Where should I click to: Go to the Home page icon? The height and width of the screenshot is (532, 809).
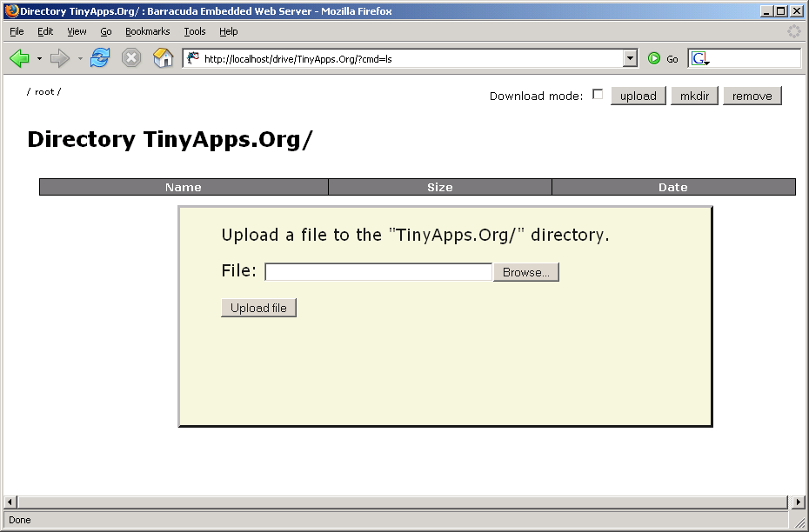click(x=163, y=58)
